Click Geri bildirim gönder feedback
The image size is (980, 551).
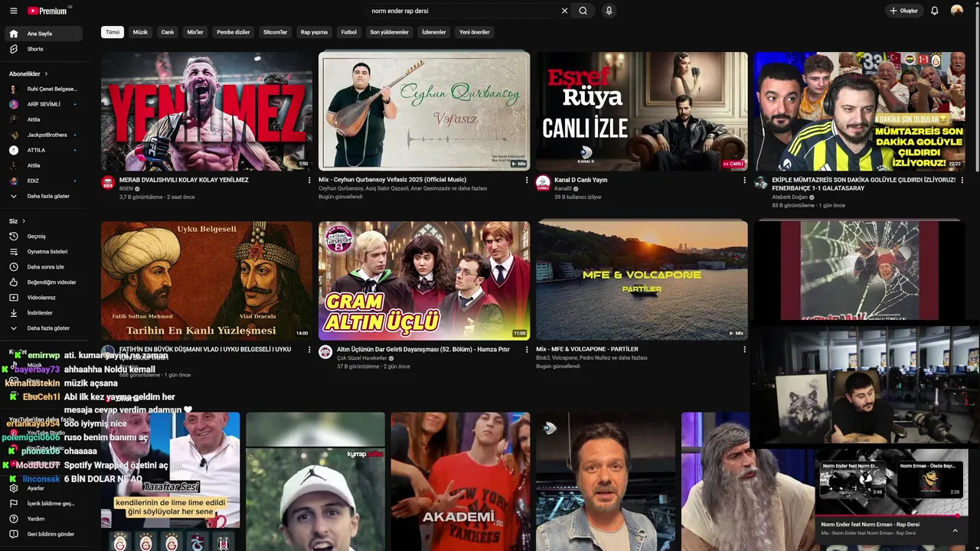coord(43,534)
